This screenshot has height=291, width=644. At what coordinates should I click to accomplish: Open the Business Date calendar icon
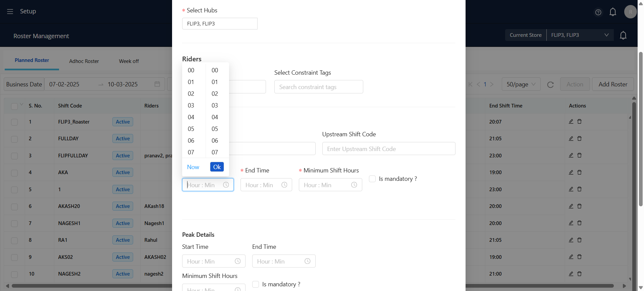(157, 84)
